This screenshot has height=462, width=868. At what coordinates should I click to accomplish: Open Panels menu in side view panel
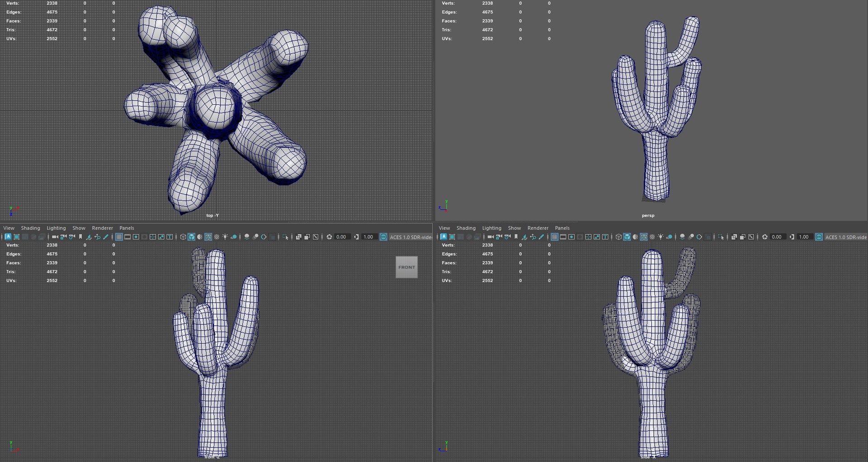coord(562,228)
